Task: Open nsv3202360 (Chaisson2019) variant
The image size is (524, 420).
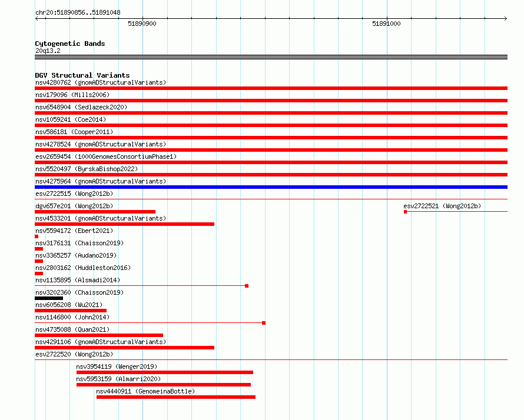Action: pyautogui.click(x=79, y=292)
